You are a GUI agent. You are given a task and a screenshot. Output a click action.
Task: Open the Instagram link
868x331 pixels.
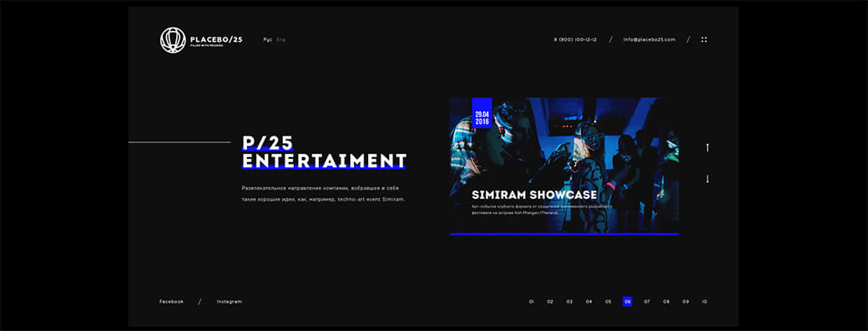point(230,302)
